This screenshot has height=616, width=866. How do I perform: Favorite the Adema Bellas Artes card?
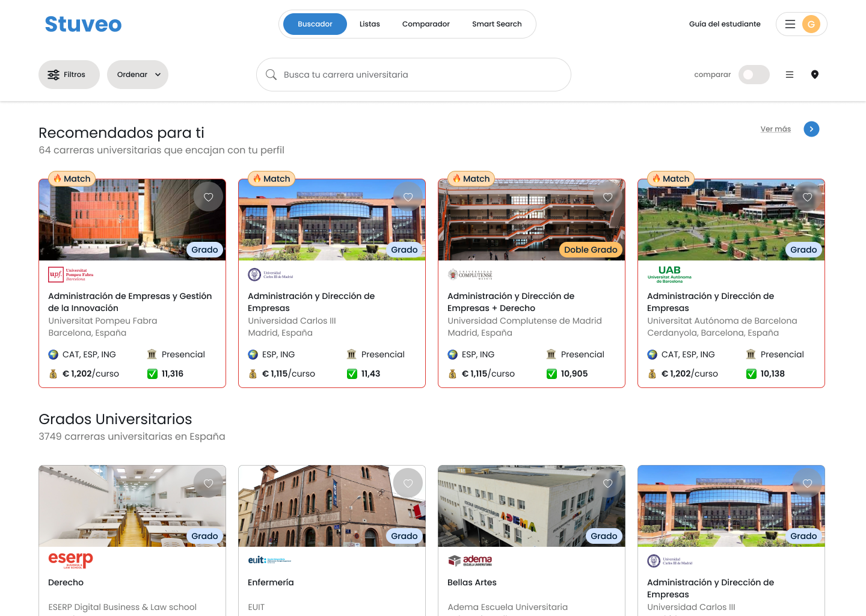[607, 483]
